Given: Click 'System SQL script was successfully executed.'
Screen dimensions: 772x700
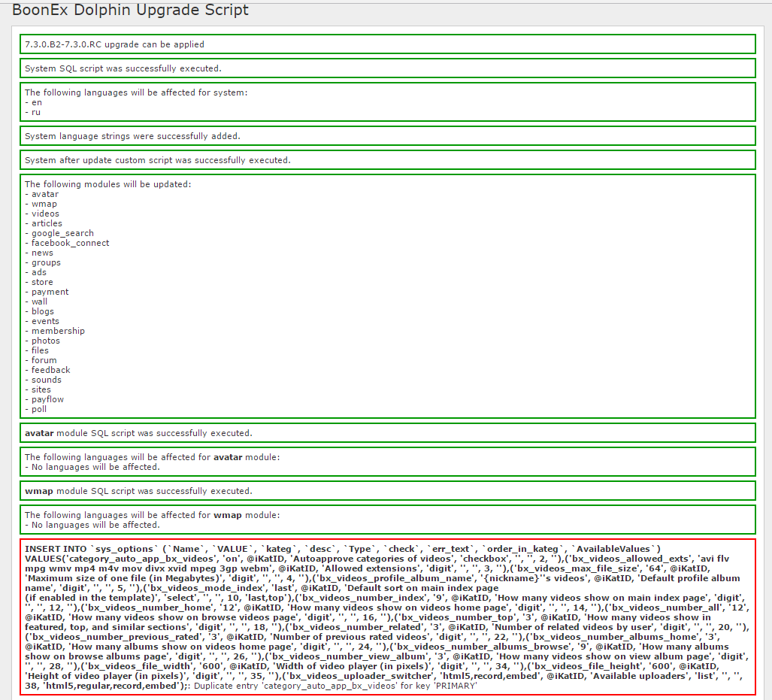Looking at the screenshot, I should click(123, 68).
